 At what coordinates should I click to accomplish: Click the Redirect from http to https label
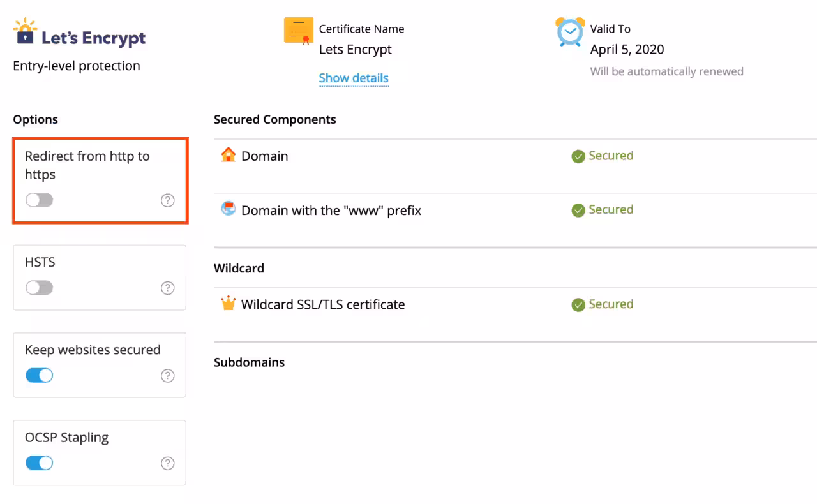[87, 165]
